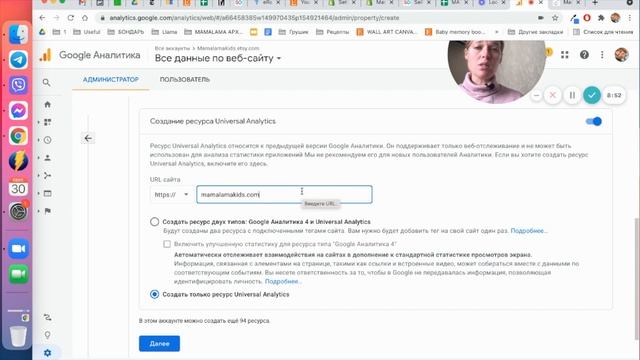
Task: Open the Trash in the dock
Action: click(x=18, y=336)
